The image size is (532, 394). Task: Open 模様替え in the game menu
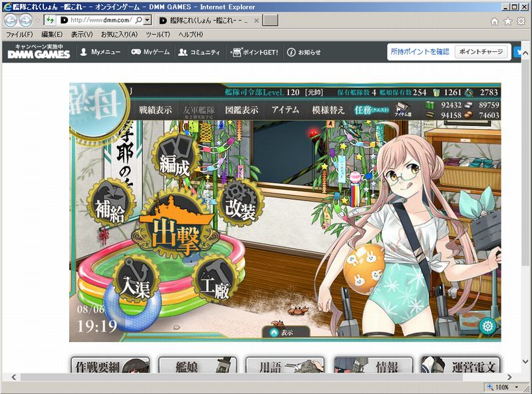point(328,110)
